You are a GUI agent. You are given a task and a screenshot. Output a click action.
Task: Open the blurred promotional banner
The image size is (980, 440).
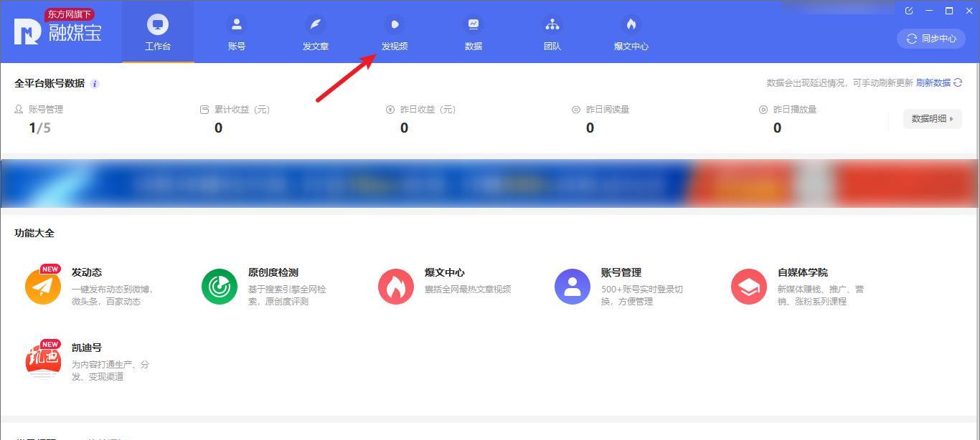(490, 184)
